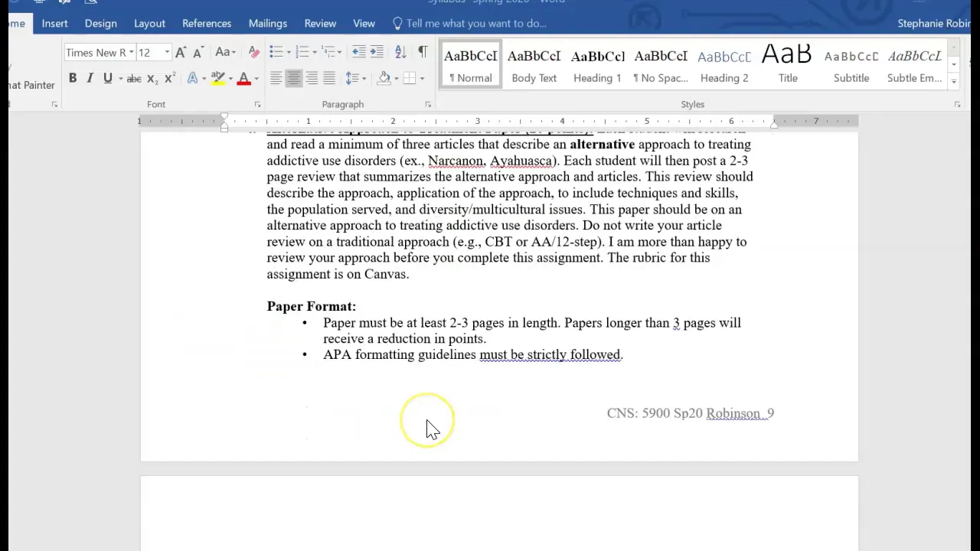Click the Shading paint bucket icon
Image resolution: width=980 pixels, height=551 pixels.
tap(384, 78)
